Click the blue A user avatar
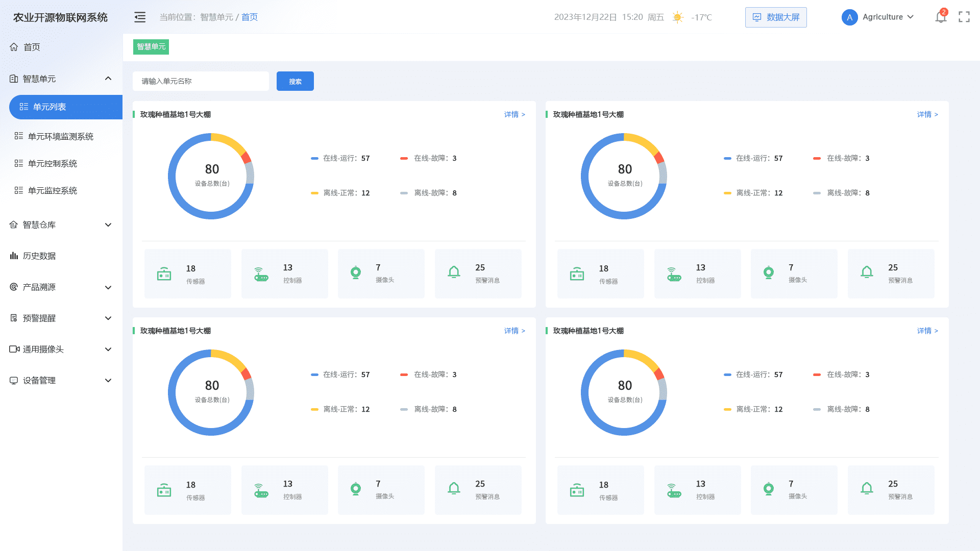Screen dimensions: 980x551 click(849, 17)
